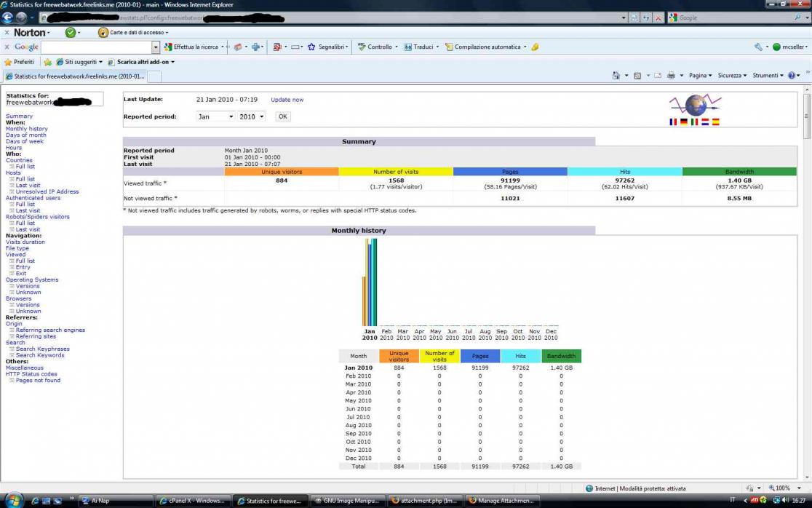
Task: Switch language using the German flag
Action: [x=683, y=122]
